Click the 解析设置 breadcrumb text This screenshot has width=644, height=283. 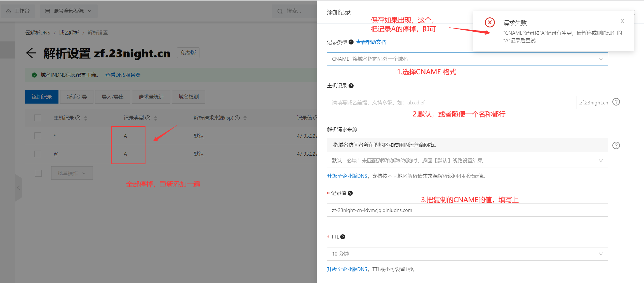98,33
